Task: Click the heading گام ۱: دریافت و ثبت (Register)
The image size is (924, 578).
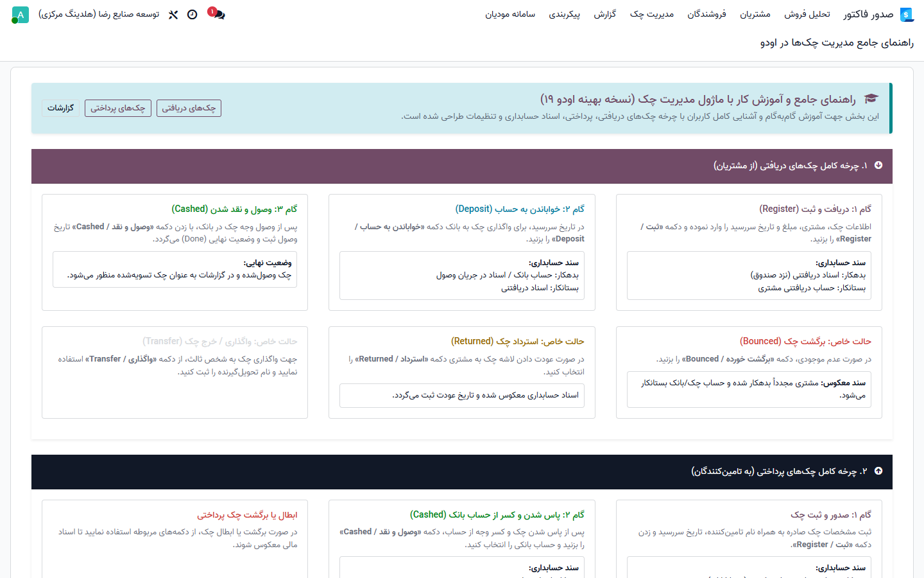Action: click(816, 209)
